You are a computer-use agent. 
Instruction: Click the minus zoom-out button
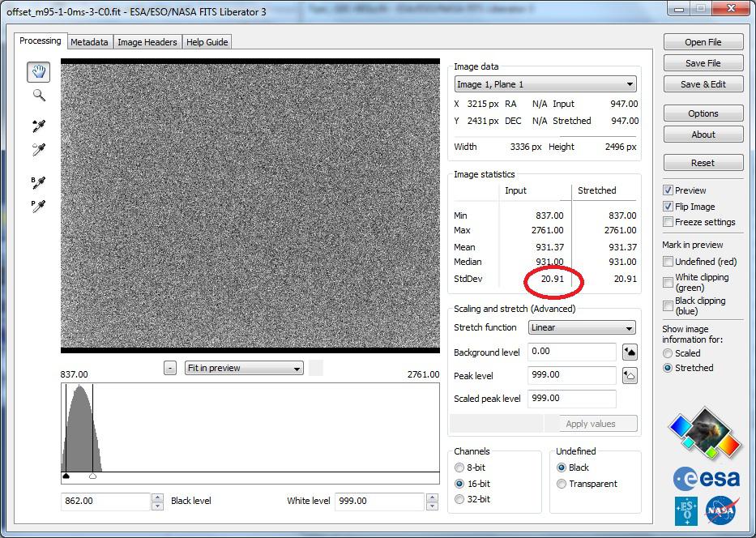click(169, 369)
